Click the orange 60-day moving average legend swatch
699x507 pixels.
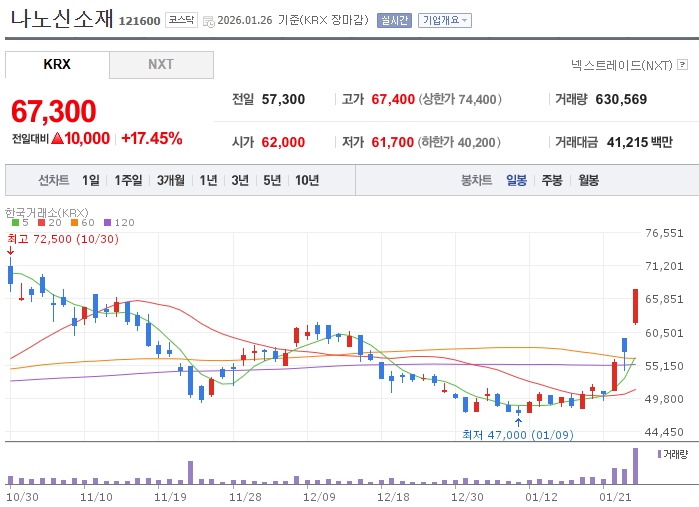tap(74, 223)
